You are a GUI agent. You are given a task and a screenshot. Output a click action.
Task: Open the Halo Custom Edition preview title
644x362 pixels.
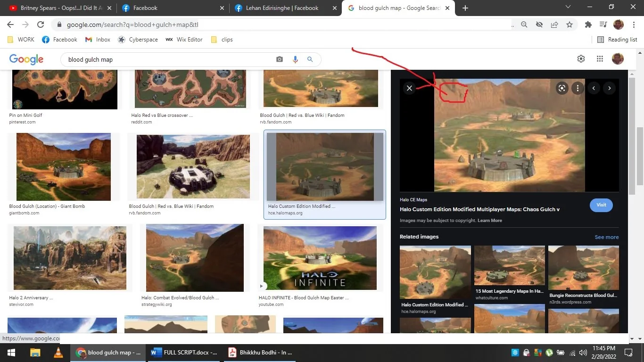coord(479,209)
